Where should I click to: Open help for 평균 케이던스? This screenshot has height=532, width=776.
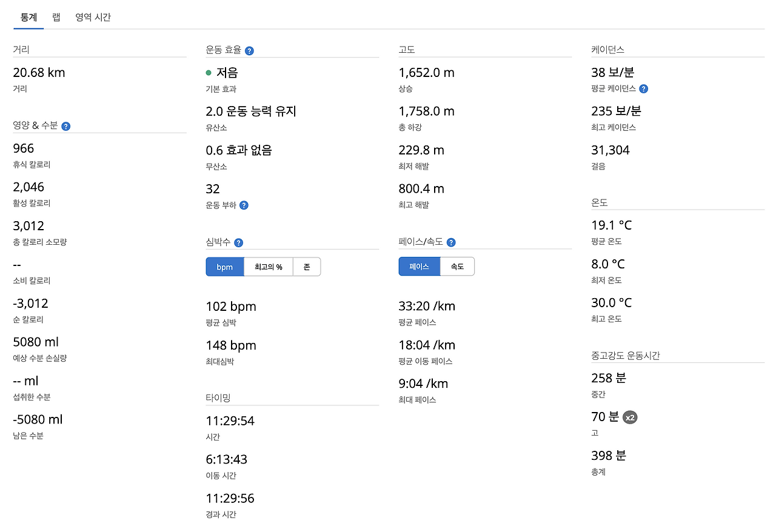point(643,88)
